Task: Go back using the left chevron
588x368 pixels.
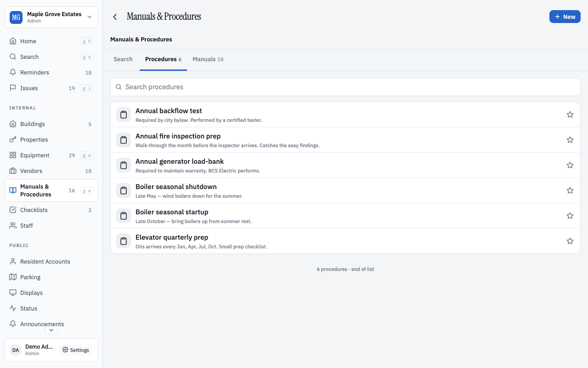Action: (x=115, y=17)
